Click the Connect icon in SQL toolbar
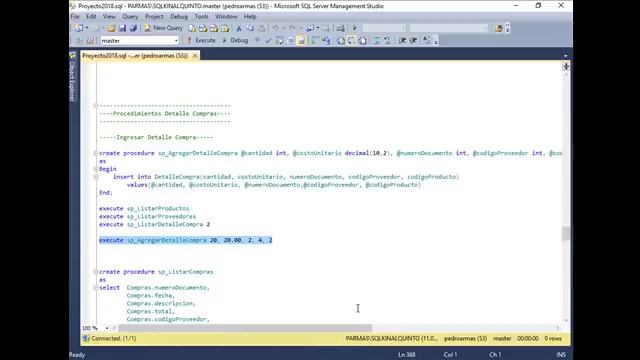 79,40
